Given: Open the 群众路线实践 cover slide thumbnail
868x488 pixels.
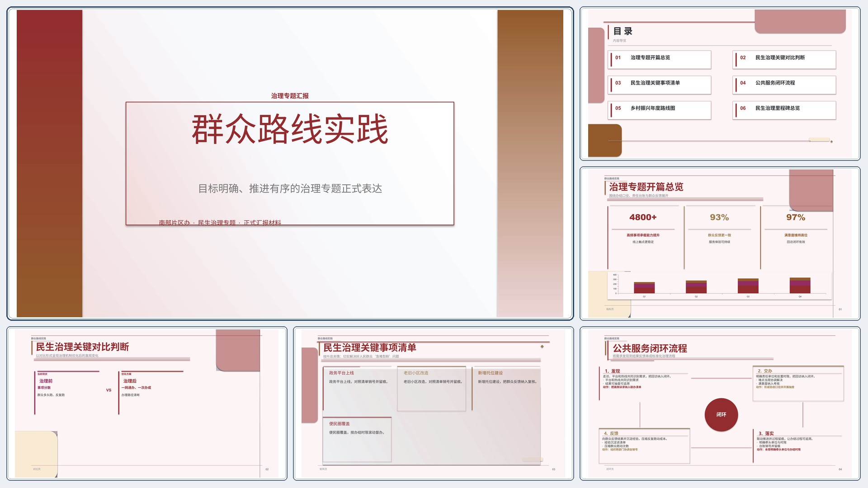Looking at the screenshot, I should (x=290, y=164).
